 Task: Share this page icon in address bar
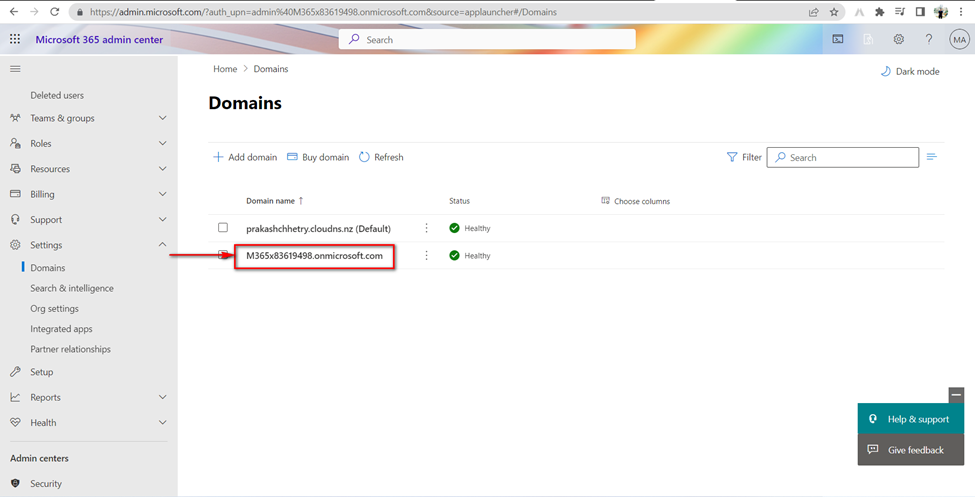813,12
